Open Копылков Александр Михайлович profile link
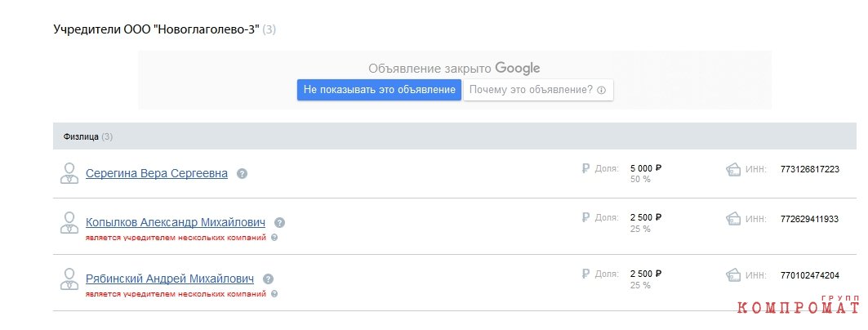This screenshot has width=868, height=330. point(176,222)
